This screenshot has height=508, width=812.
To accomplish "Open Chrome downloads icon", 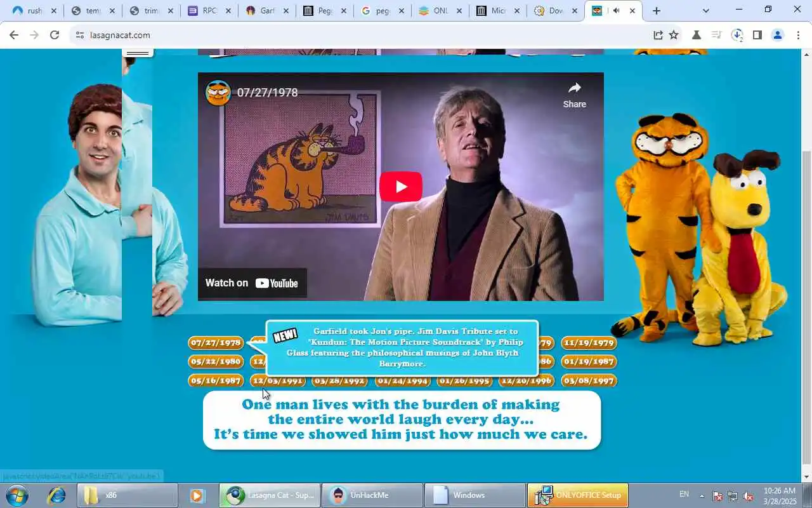I will [737, 35].
